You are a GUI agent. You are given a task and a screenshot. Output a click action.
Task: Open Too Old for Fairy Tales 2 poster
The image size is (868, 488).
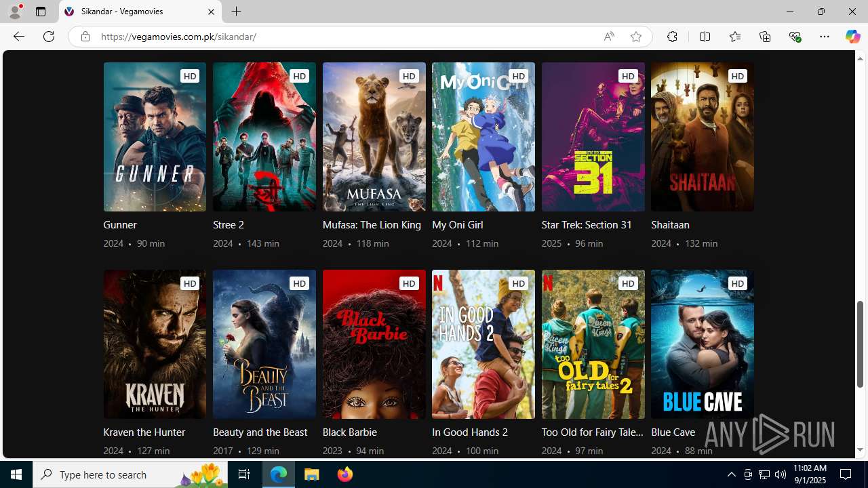pyautogui.click(x=593, y=344)
